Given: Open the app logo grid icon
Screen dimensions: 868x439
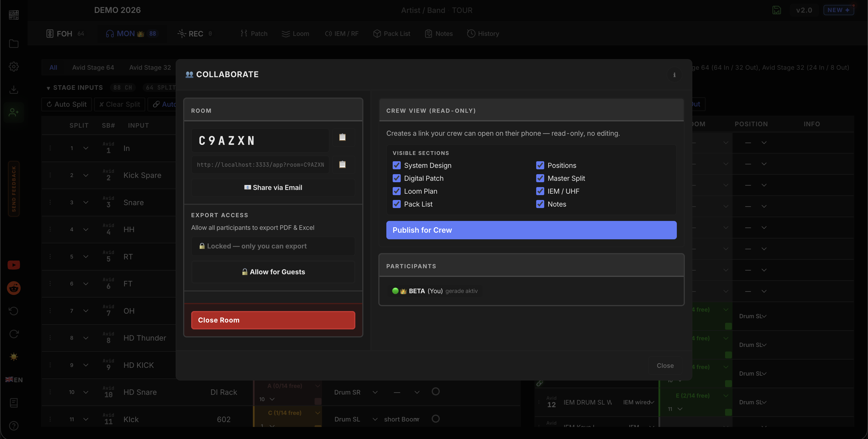Looking at the screenshot, I should (13, 15).
